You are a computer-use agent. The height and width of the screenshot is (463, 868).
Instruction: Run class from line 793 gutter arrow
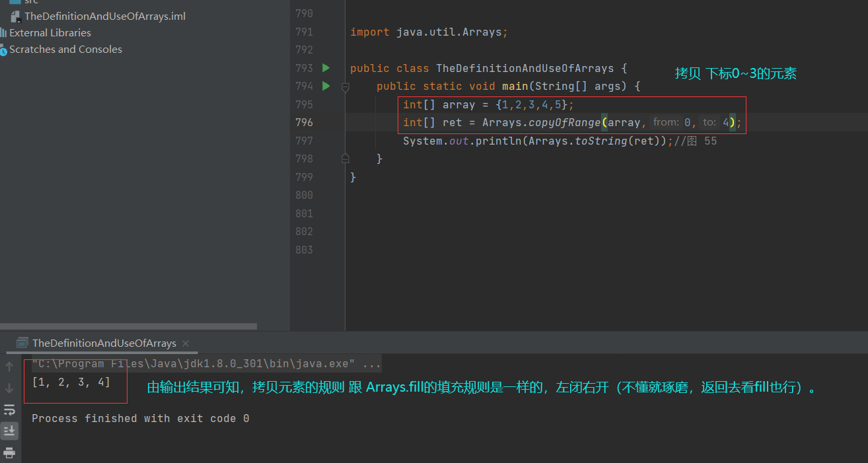(326, 67)
